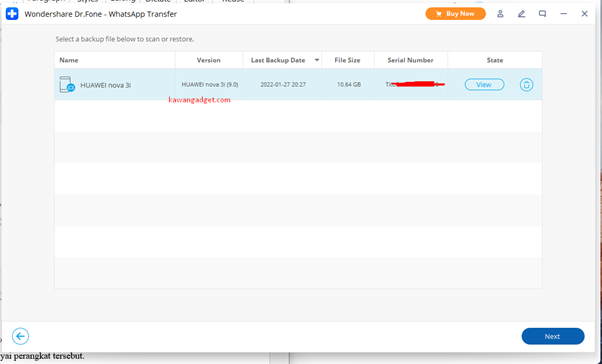The height and width of the screenshot is (364, 602).
Task: Sort by the File Size column header
Action: tap(347, 60)
